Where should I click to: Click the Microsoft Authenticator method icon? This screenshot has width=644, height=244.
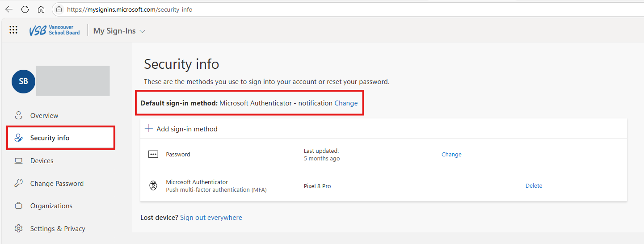[153, 186]
